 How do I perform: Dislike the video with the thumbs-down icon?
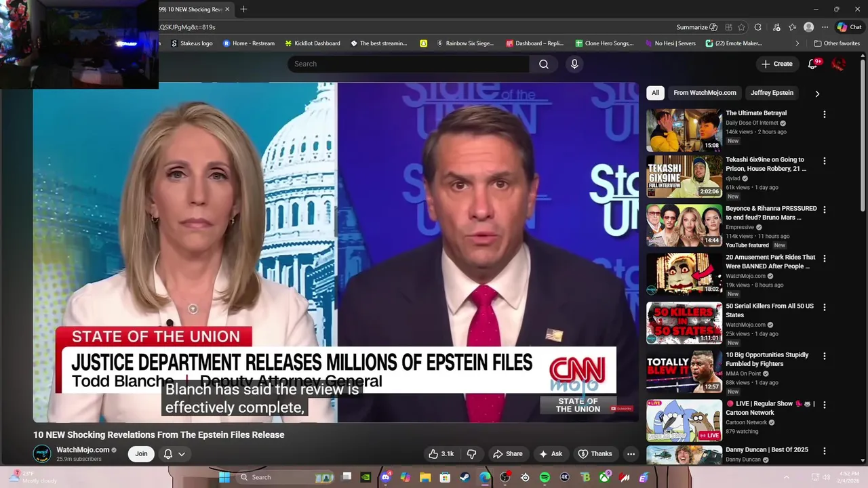[x=472, y=454]
